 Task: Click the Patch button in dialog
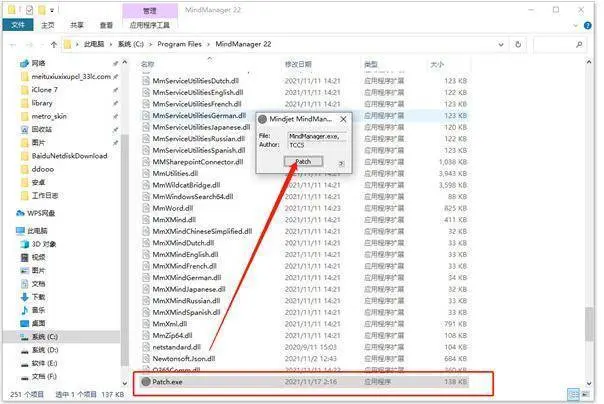pos(303,161)
